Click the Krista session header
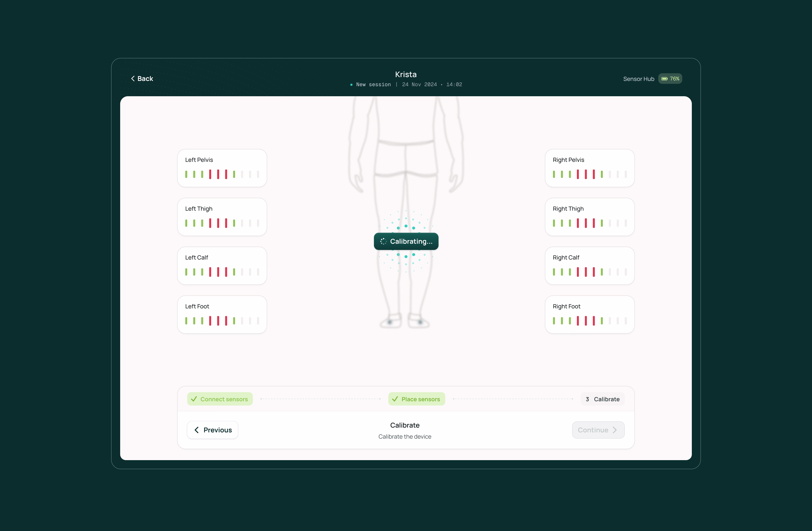This screenshot has width=812, height=531. tap(405, 74)
